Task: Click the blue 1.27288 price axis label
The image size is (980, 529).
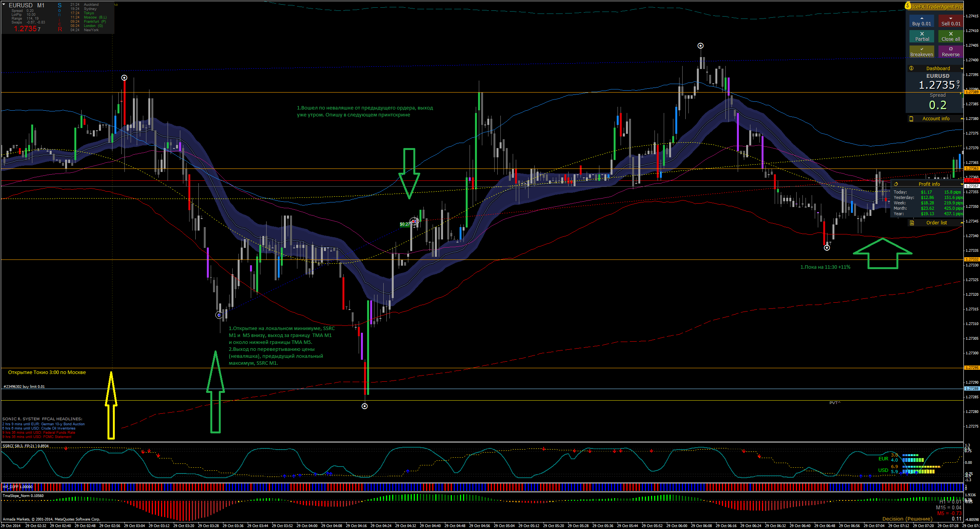Action: (x=972, y=389)
